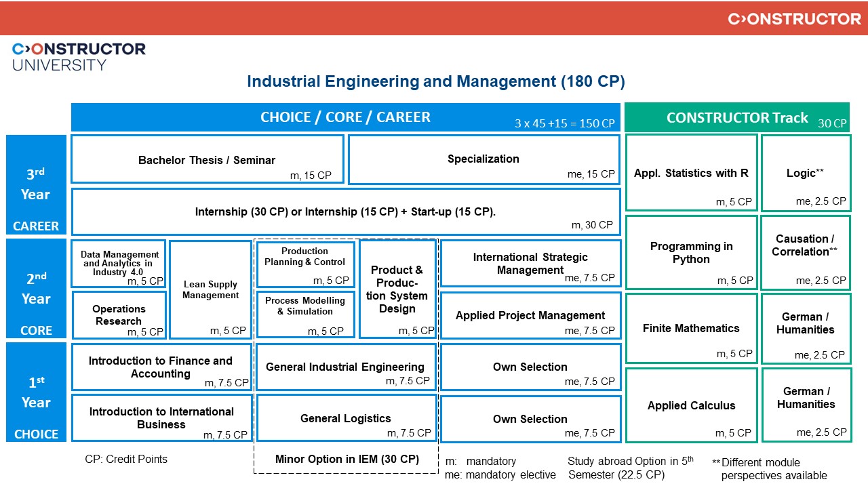Screen dimensions: 868x488
Task: Click the first-row Own Selection box
Action: (x=530, y=367)
